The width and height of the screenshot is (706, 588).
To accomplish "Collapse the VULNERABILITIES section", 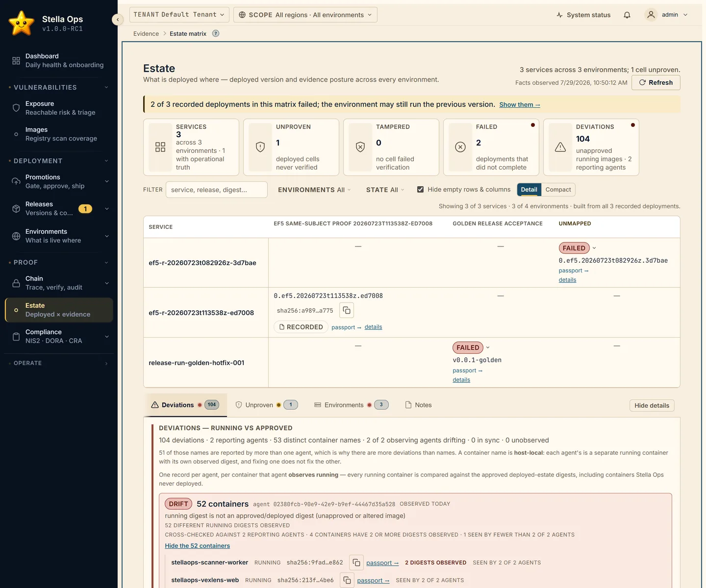I will tap(106, 87).
